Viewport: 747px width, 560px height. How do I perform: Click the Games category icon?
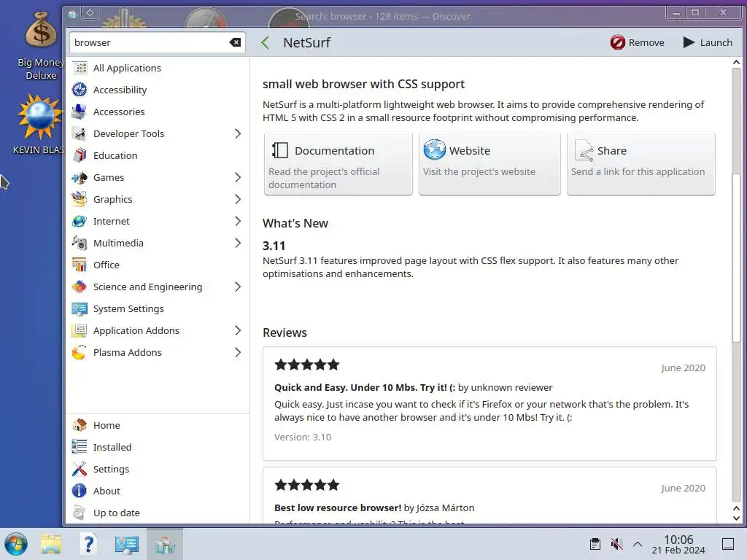pyautogui.click(x=79, y=178)
